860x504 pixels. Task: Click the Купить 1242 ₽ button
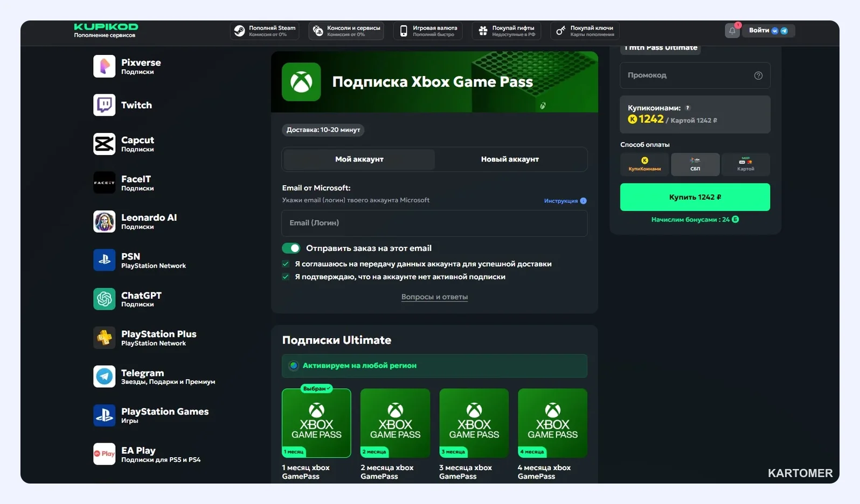click(695, 197)
